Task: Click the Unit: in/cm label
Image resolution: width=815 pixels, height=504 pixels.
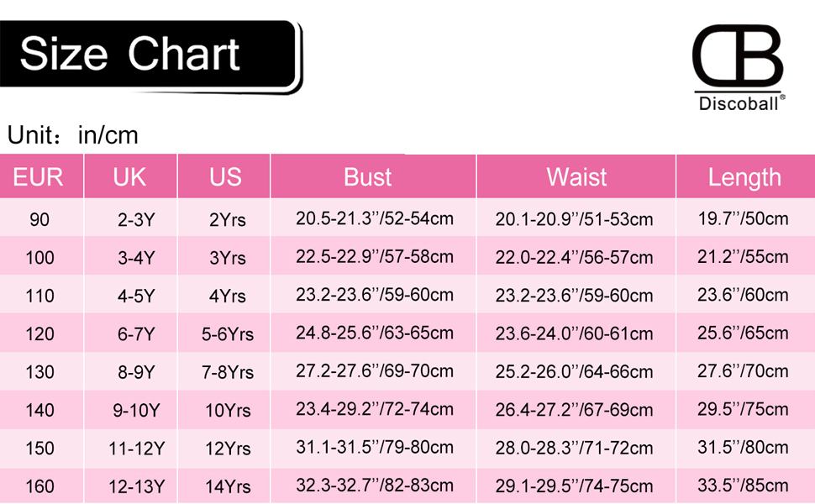Action: click(x=72, y=135)
